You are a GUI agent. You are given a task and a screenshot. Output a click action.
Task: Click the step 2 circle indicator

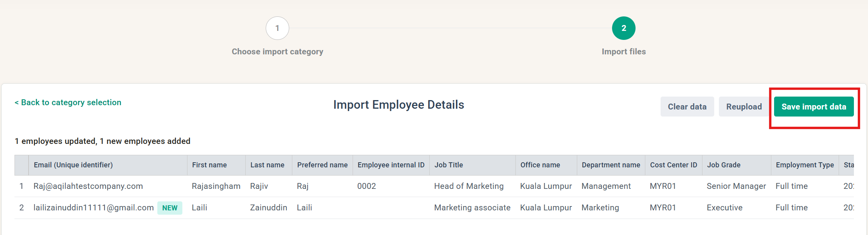click(x=624, y=28)
